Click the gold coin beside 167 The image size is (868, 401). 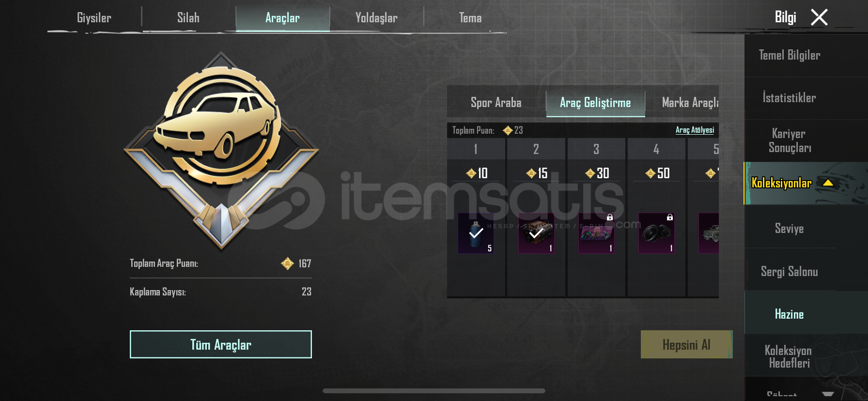click(287, 263)
